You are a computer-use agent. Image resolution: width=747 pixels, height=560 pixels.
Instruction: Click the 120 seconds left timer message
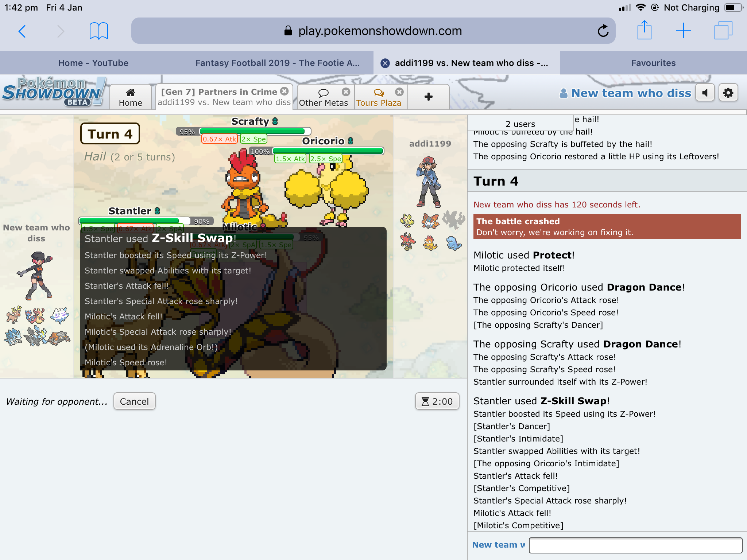557,205
